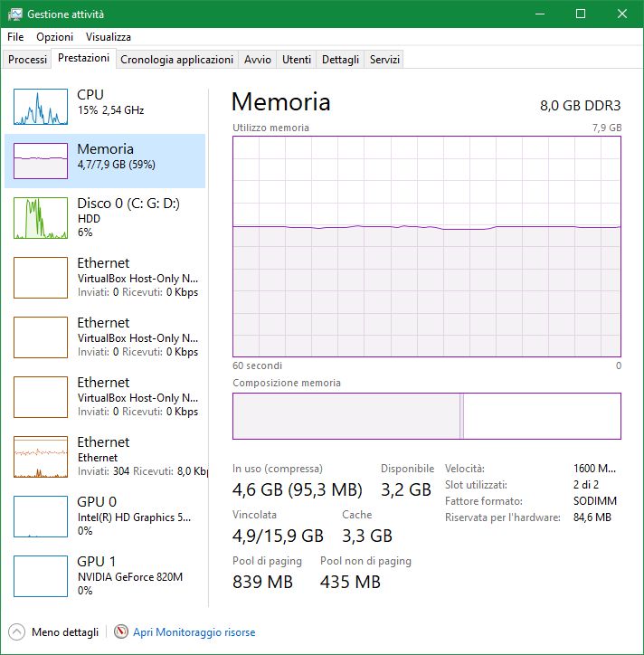This screenshot has height=655, width=644.
Task: Click the Monitoraggio risorse gauge icon
Action: pyautogui.click(x=120, y=631)
